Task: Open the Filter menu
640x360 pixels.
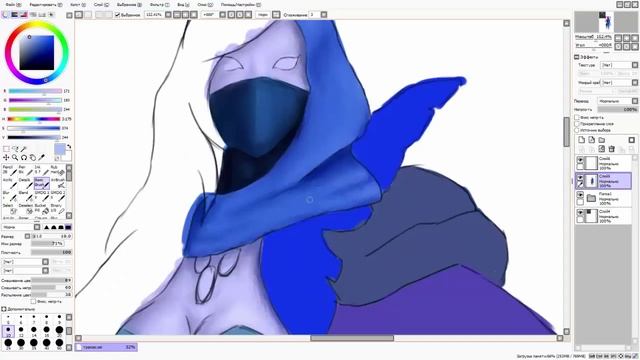Action: click(x=159, y=4)
